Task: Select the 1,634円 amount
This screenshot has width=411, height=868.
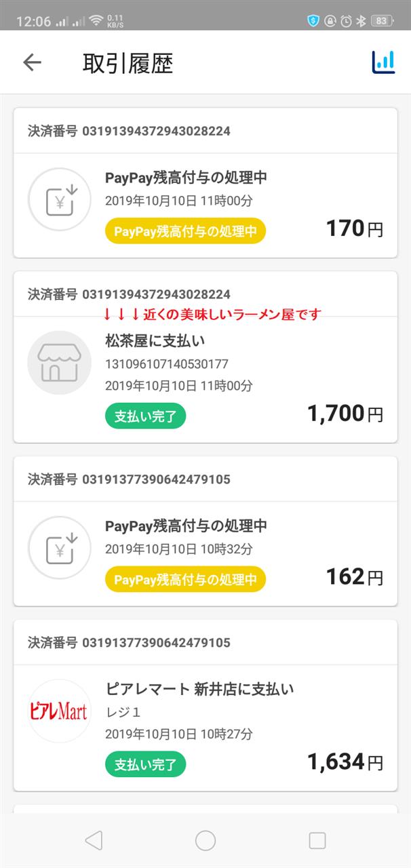Action: point(345,762)
